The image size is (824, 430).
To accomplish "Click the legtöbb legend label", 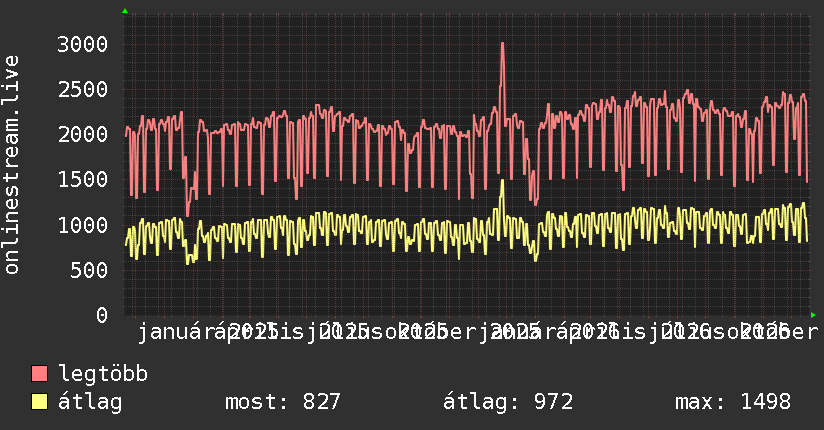I will point(103,374).
